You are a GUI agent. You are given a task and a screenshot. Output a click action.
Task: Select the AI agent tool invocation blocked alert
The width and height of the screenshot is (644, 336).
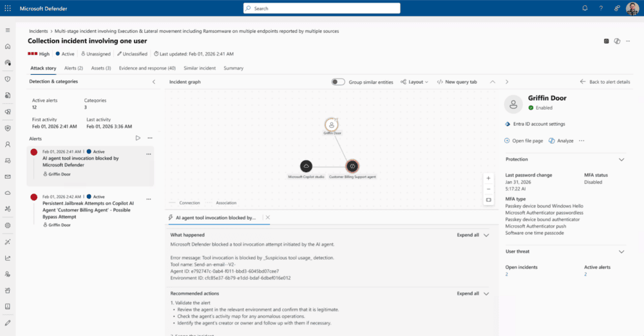(x=90, y=166)
